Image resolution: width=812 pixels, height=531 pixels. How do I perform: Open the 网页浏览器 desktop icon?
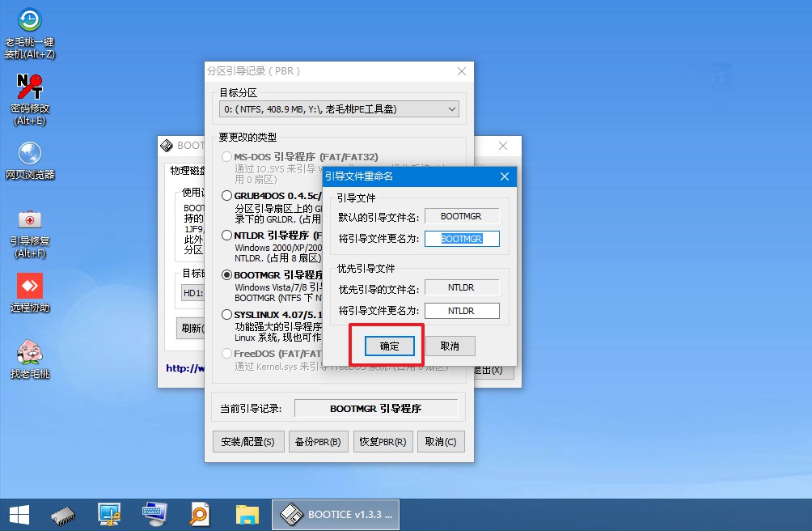point(29,160)
